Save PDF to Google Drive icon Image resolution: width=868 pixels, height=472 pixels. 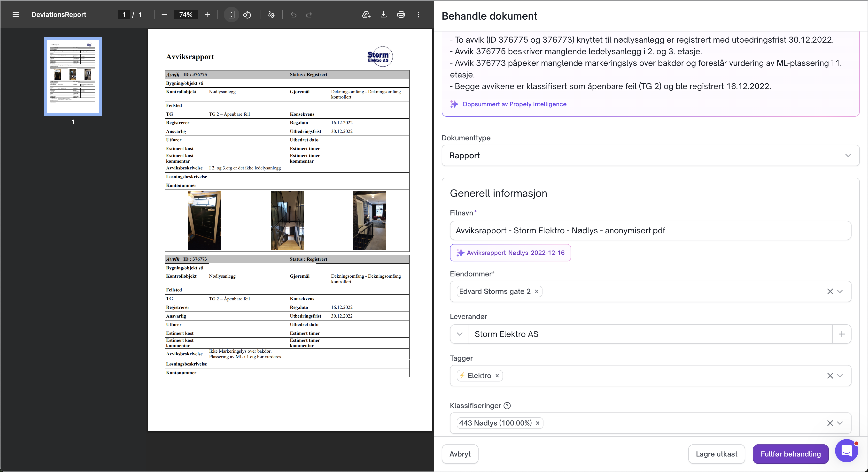coord(366,15)
